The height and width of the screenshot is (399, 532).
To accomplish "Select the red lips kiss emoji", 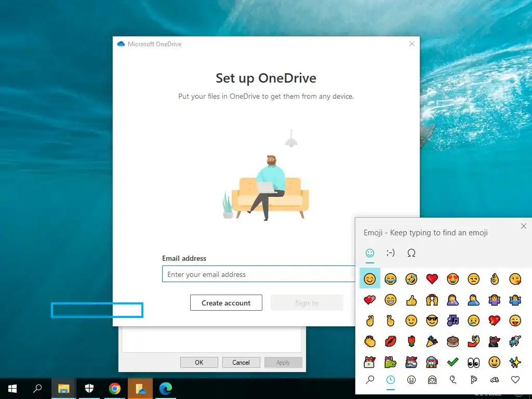I will 391,341.
